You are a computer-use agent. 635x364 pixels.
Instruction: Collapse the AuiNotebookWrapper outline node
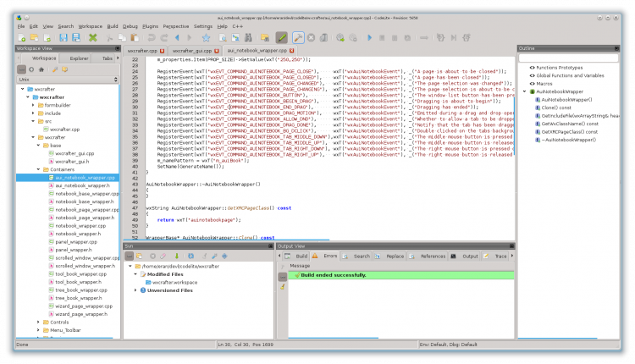click(x=525, y=91)
